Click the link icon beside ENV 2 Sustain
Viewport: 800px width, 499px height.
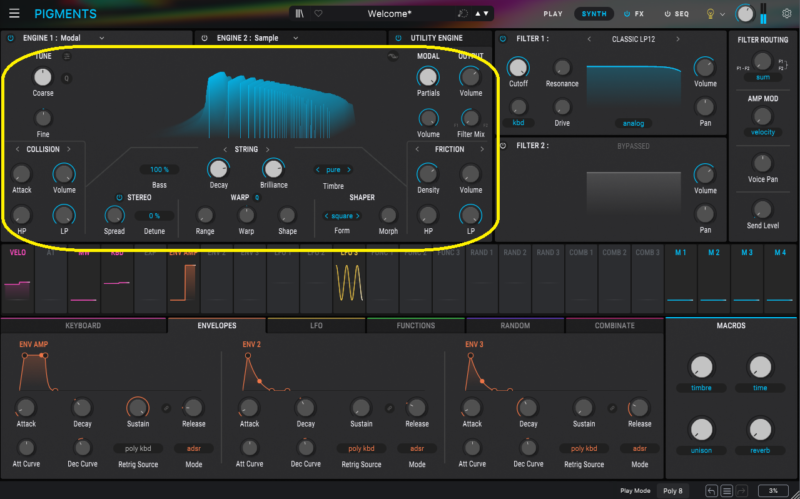point(389,408)
